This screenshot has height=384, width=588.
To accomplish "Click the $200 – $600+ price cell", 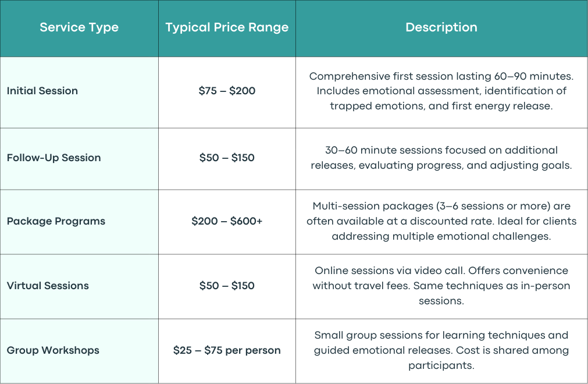I will pos(227,221).
